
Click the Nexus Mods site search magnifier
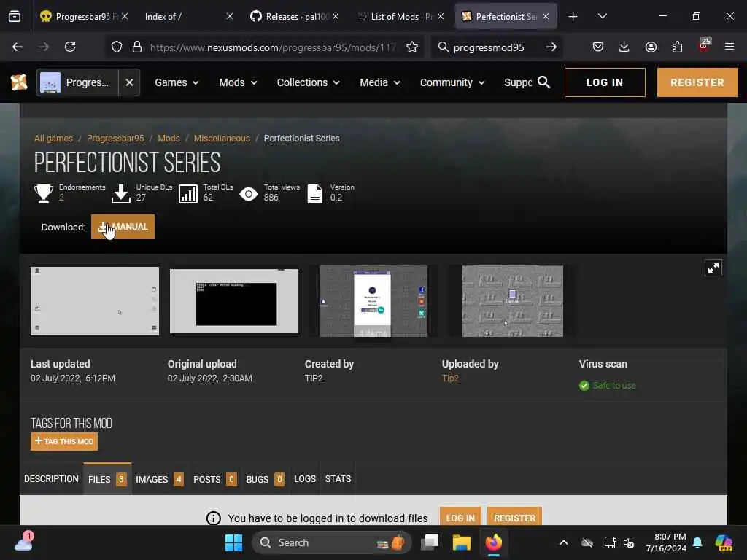tap(543, 82)
